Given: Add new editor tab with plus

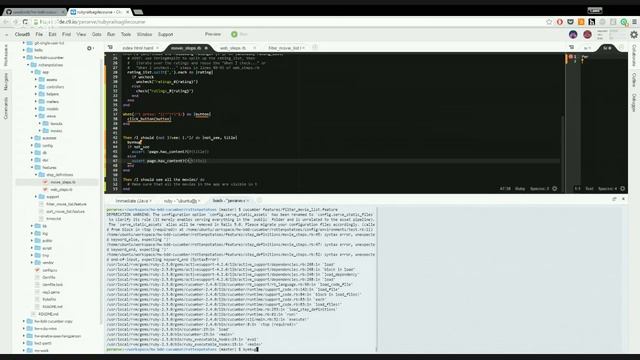Looking at the screenshot, I should click(x=315, y=47).
